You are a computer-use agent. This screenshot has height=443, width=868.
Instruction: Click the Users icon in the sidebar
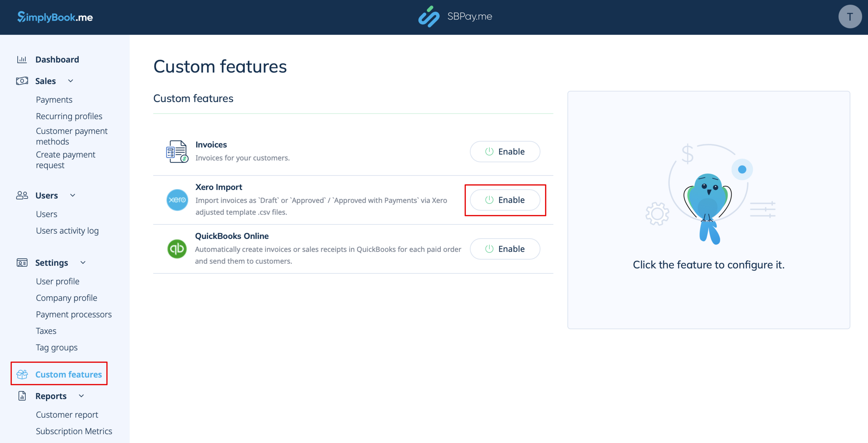tap(22, 195)
